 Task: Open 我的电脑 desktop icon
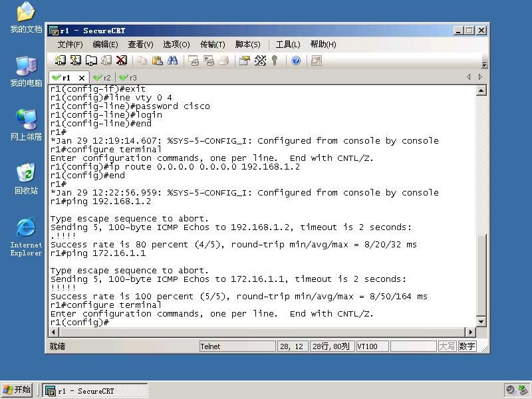click(26, 71)
